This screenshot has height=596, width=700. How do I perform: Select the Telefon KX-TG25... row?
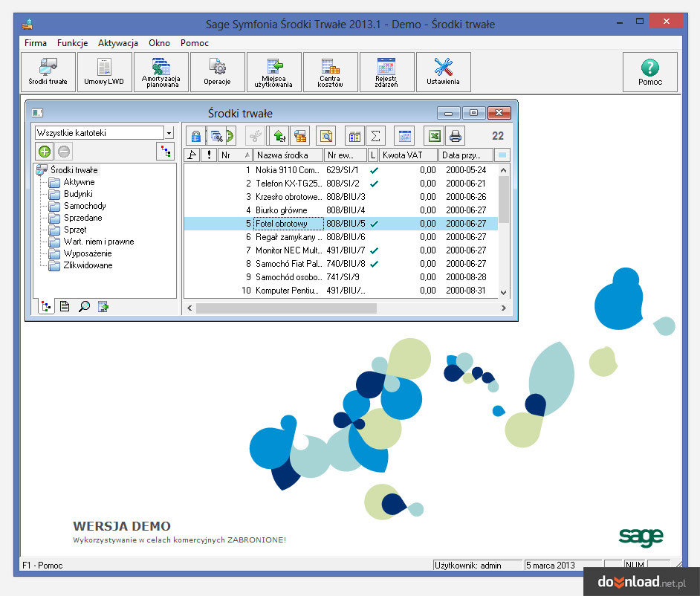coord(341,184)
